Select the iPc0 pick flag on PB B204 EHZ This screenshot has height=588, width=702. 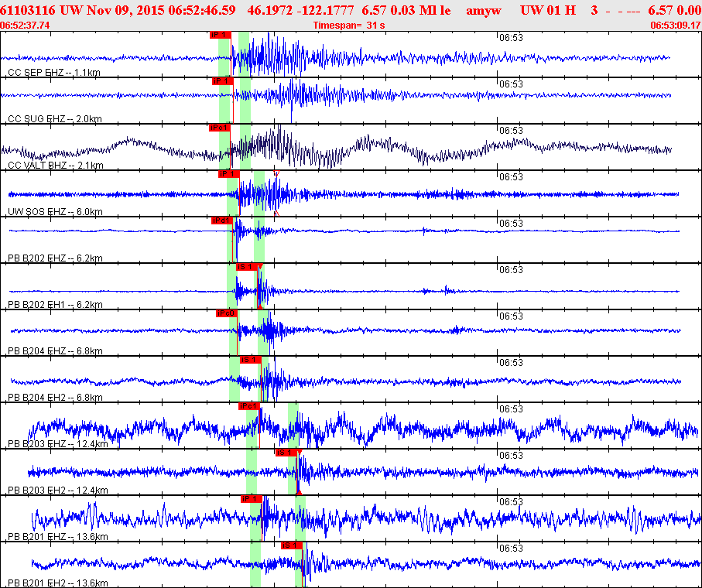pyautogui.click(x=226, y=313)
